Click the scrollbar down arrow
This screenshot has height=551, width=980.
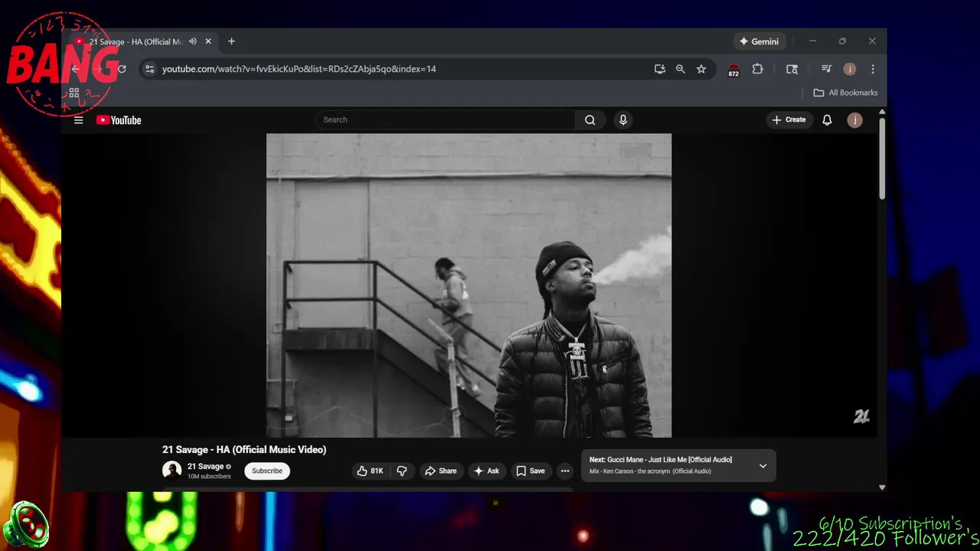882,487
